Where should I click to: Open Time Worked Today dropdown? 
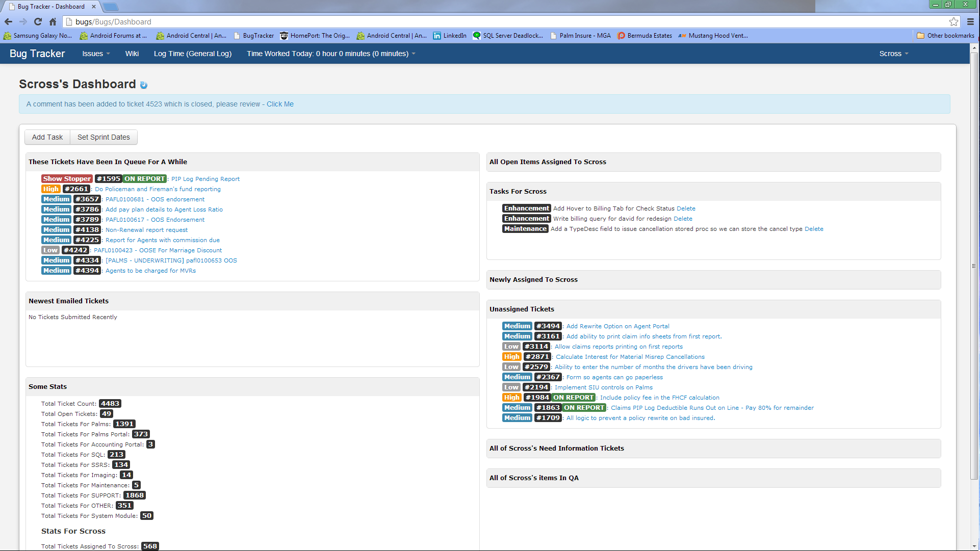click(331, 54)
